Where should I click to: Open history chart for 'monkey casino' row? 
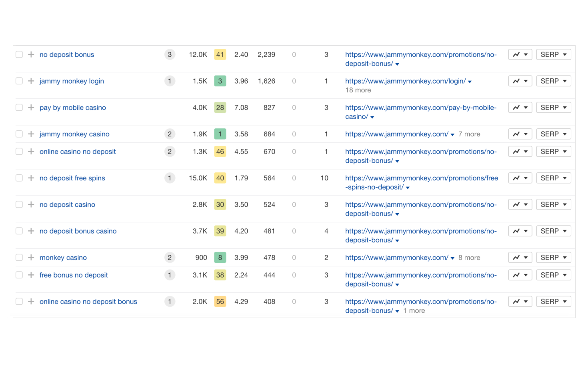click(520, 258)
